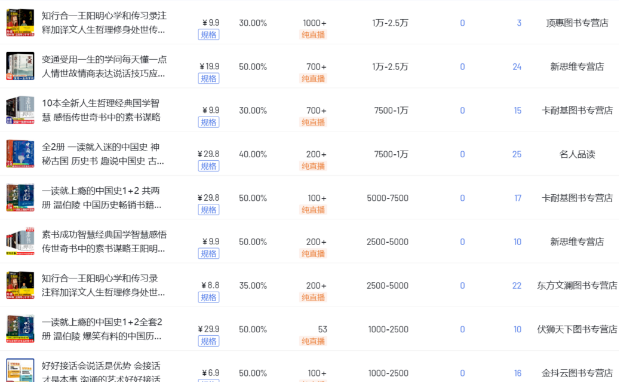Click blue number 16 in 金抖云图书专营店 row

click(518, 373)
